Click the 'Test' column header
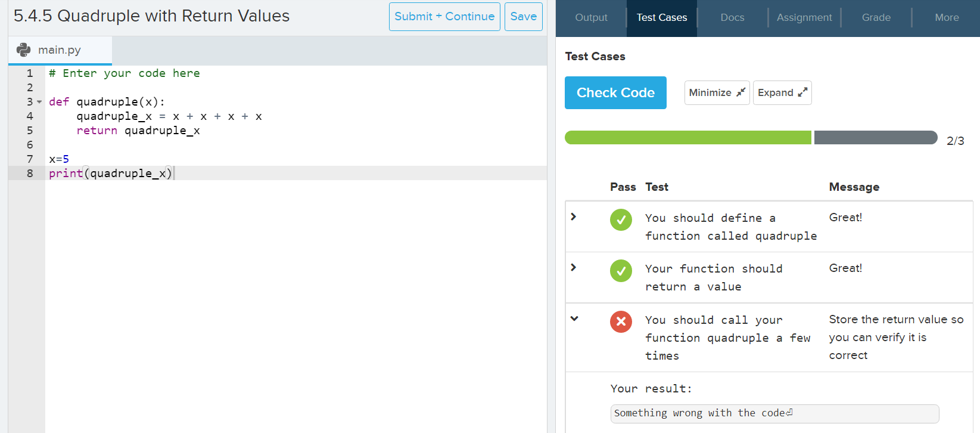Image resolution: width=980 pixels, height=433 pixels. click(x=657, y=187)
